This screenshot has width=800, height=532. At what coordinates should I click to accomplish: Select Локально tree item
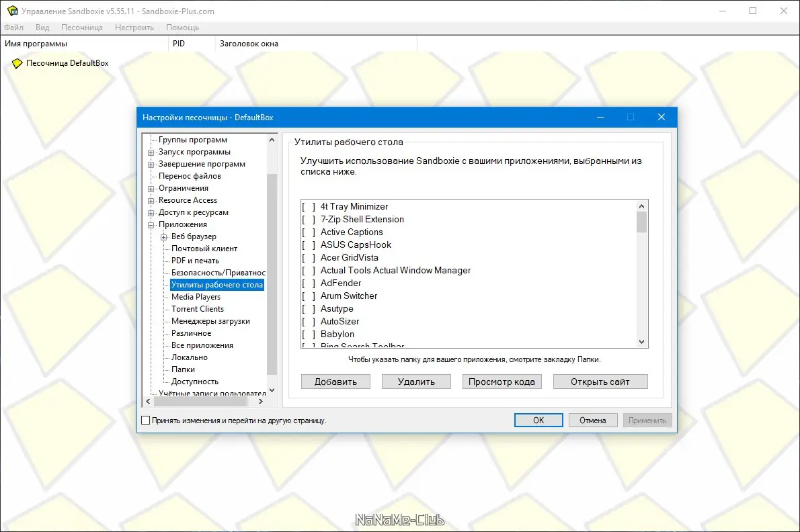tap(190, 358)
